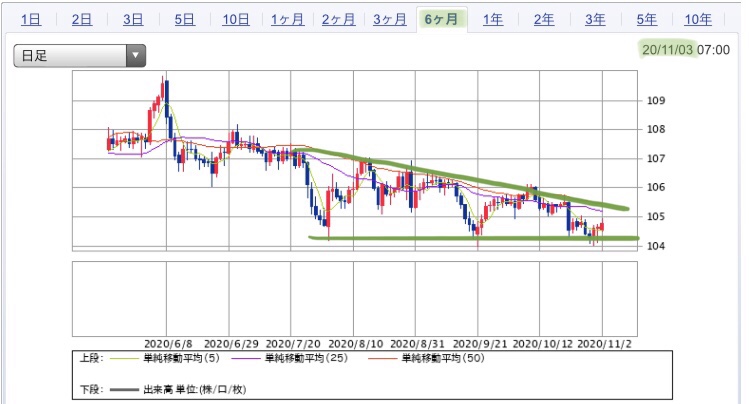Click the 108 price axis label
Image resolution: width=749 pixels, height=404 pixels.
[656, 129]
